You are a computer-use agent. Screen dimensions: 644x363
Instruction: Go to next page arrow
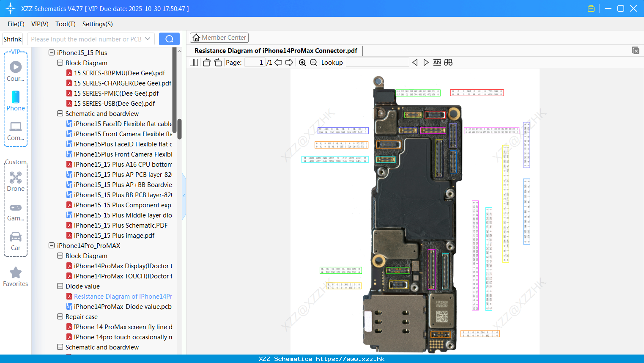tap(289, 63)
